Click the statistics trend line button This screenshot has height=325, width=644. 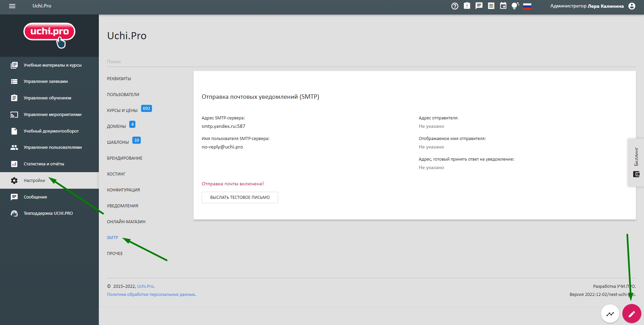point(610,314)
